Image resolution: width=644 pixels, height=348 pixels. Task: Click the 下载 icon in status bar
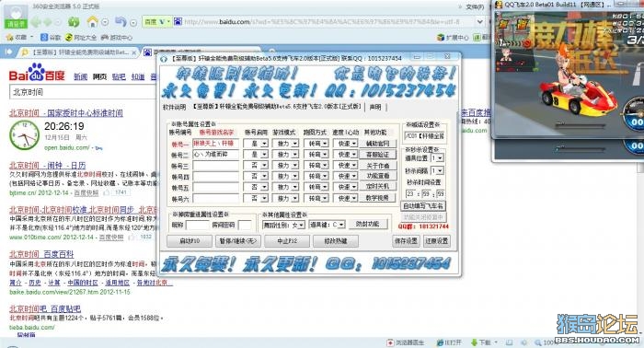474,342
